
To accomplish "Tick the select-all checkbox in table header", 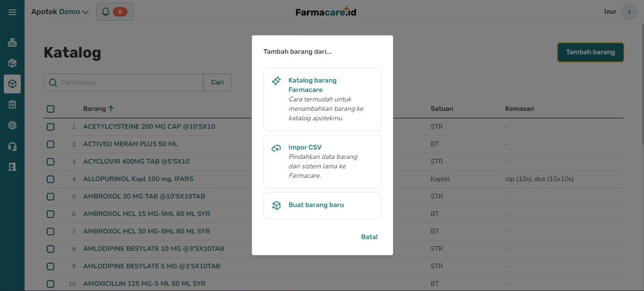I will 51,109.
